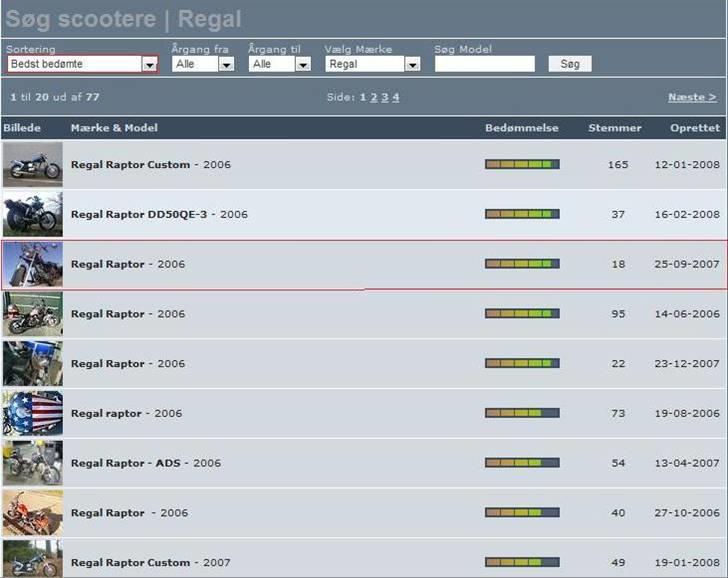Viewport: 728px width, 578px height.
Task: Open thumbnail of Regal Raptor - ADS
Action: (x=32, y=463)
